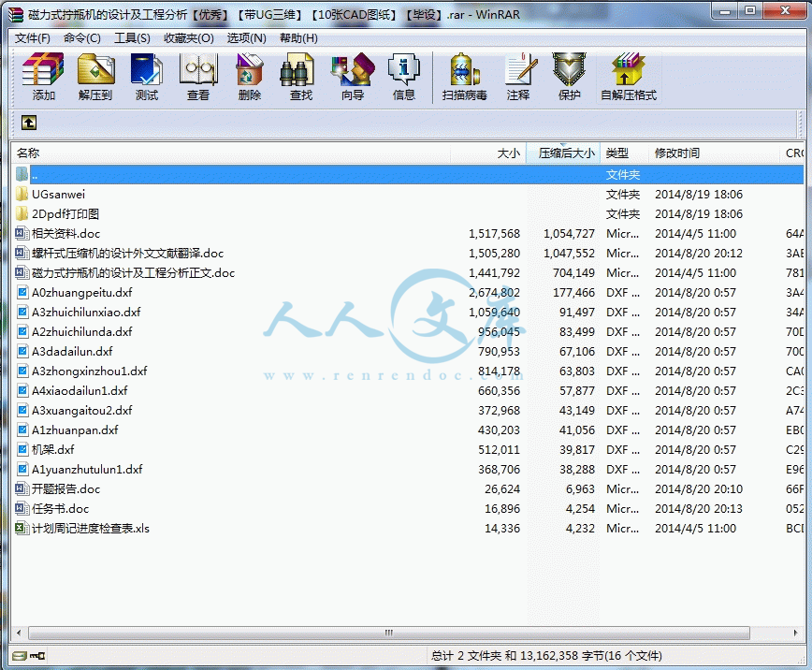Minimize the WinRAR window

(725, 10)
